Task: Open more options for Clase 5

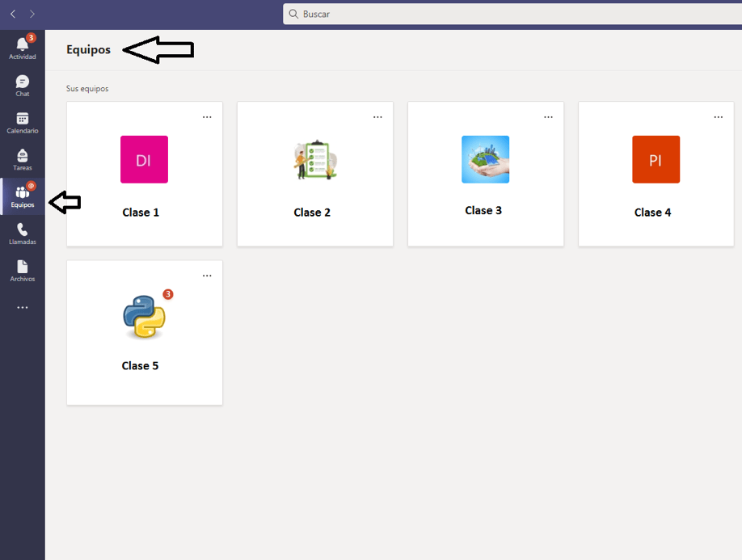Action: (x=207, y=276)
